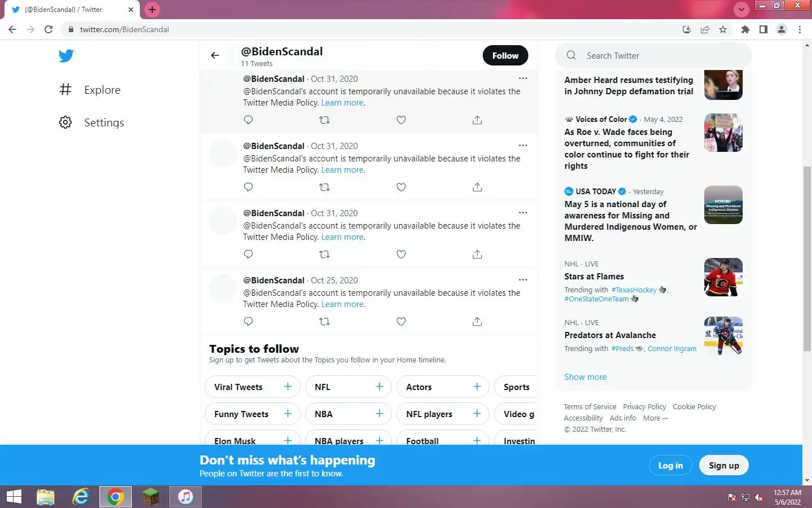Like the Oct 25, 2020 tweet

(x=401, y=321)
